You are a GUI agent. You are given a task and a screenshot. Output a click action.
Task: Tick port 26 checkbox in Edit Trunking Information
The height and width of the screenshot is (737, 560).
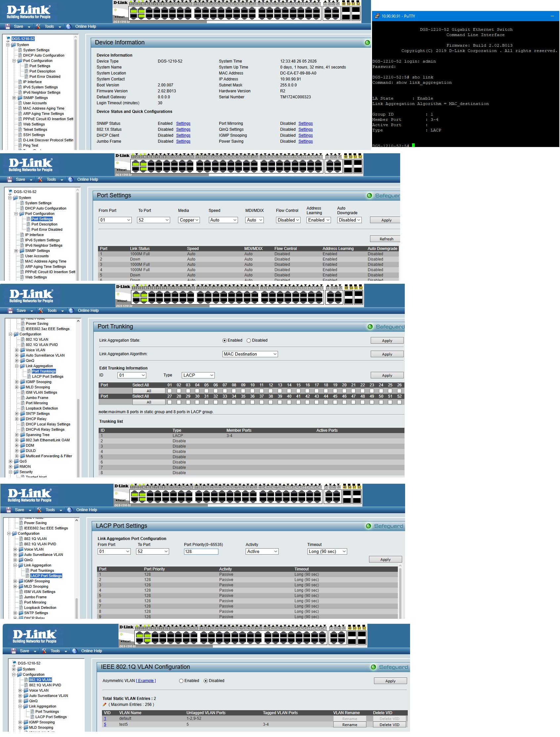tap(399, 391)
